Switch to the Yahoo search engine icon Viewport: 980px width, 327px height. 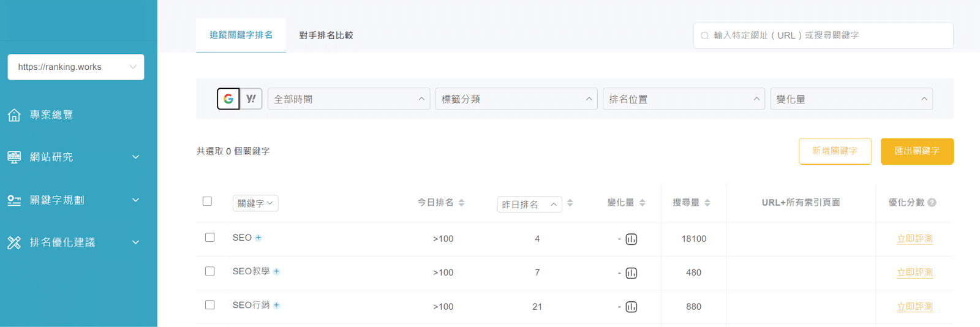pos(251,99)
